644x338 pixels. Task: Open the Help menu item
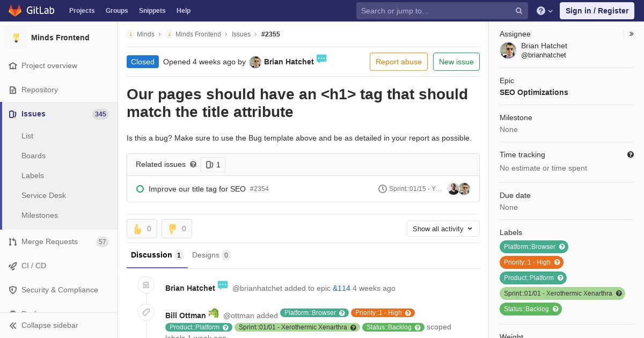tap(184, 11)
